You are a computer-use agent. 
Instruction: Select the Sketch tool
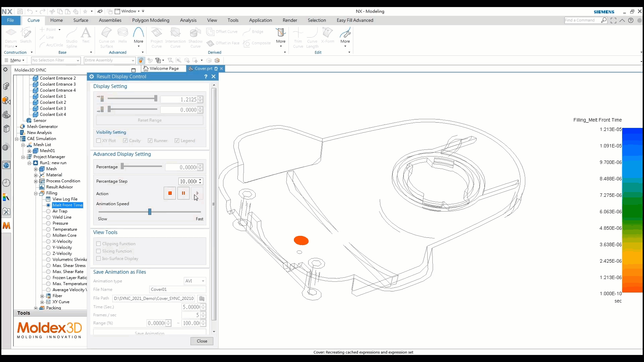pos(26,35)
